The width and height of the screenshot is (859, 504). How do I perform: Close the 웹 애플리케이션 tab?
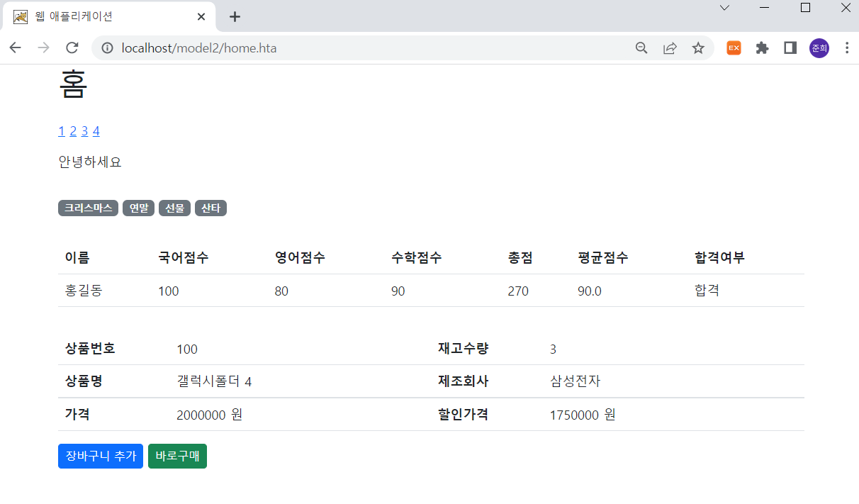pos(201,17)
